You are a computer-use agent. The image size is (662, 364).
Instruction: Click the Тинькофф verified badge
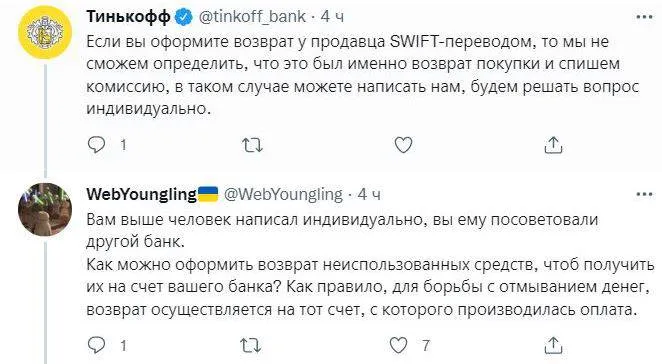click(x=184, y=17)
